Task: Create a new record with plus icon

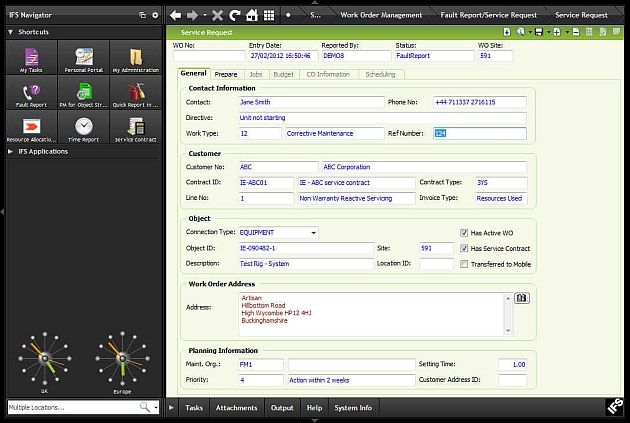Action: tap(557, 32)
